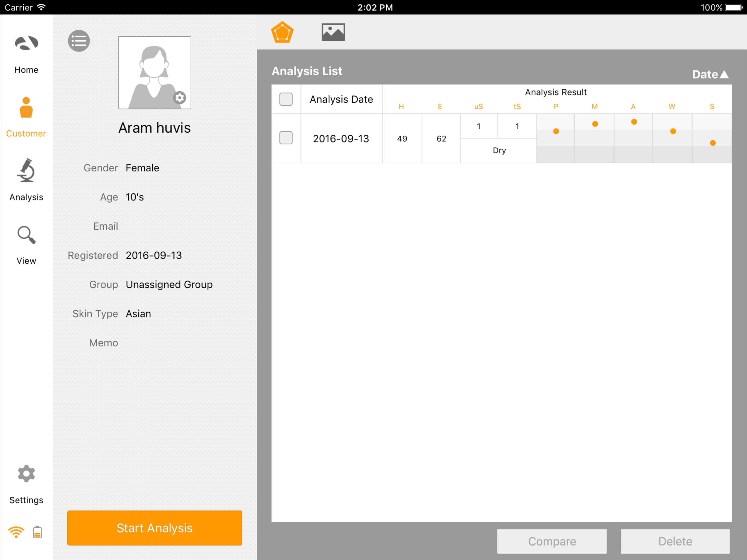The height and width of the screenshot is (560, 747).
Task: Select the analysis date 2016-09-13 cell
Action: coord(341,138)
